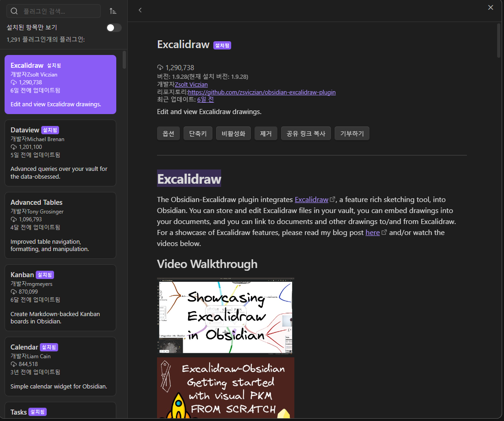Click the installed badge on Dataview card
Screen dimensions: 504x421
[50, 130]
